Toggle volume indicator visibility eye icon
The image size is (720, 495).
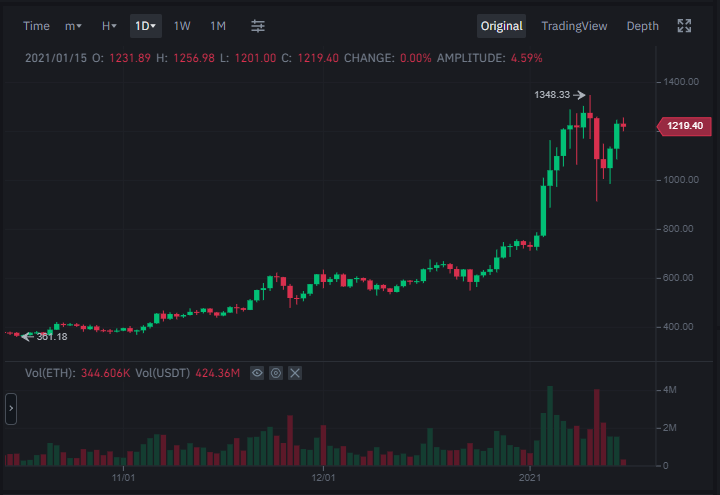pos(257,373)
